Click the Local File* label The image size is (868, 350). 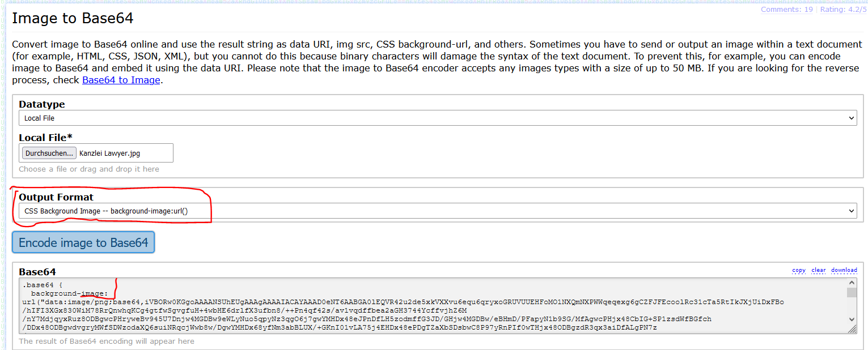click(x=46, y=137)
